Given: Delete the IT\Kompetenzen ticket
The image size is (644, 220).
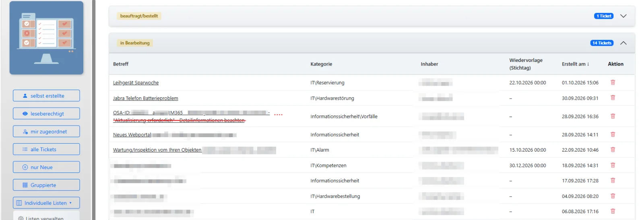Looking at the screenshot, I should click(613, 165).
